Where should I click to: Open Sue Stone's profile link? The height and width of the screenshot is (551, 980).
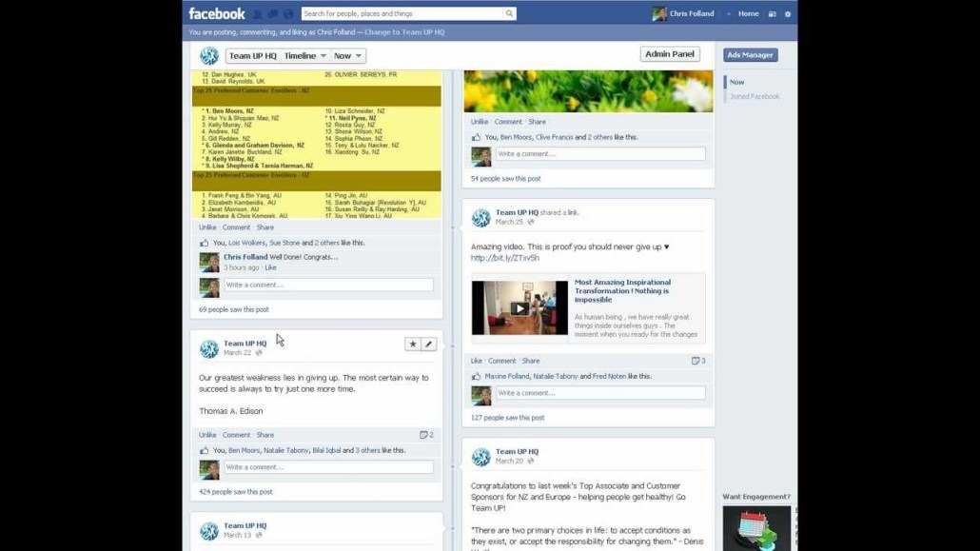[284, 243]
